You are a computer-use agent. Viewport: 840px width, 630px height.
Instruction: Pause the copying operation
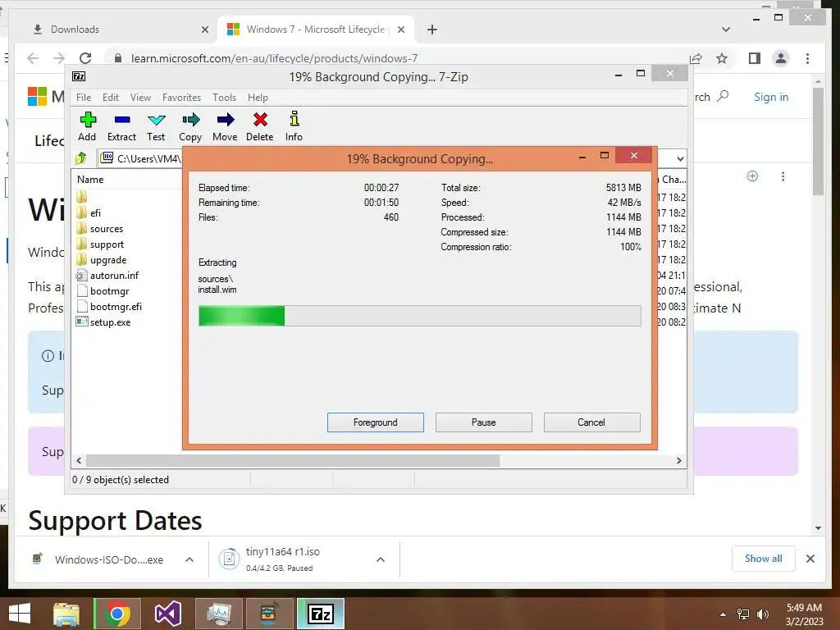(x=484, y=422)
